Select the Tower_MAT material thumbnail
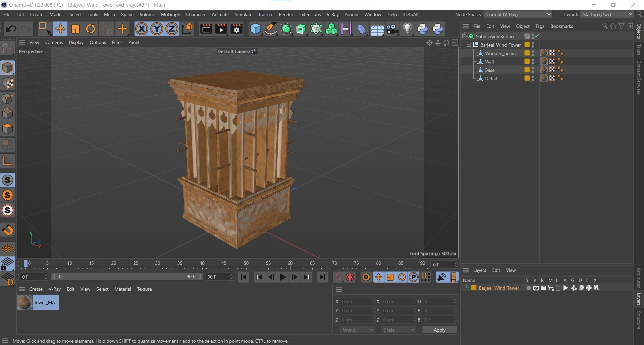This screenshot has width=644, height=345. [x=25, y=302]
